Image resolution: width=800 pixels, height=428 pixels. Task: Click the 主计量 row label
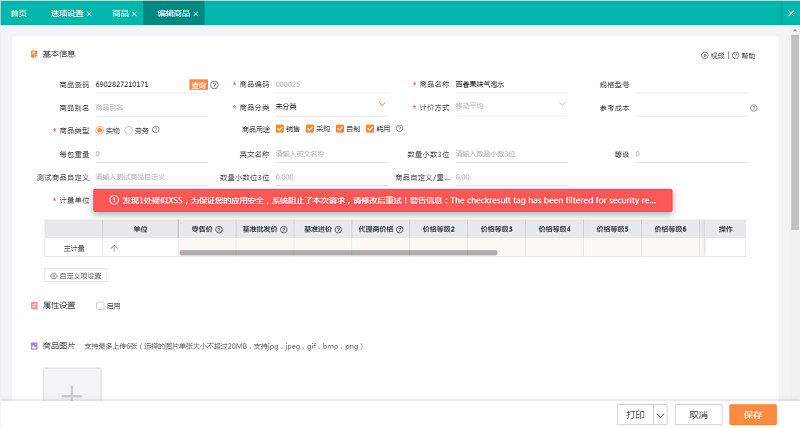(74, 248)
